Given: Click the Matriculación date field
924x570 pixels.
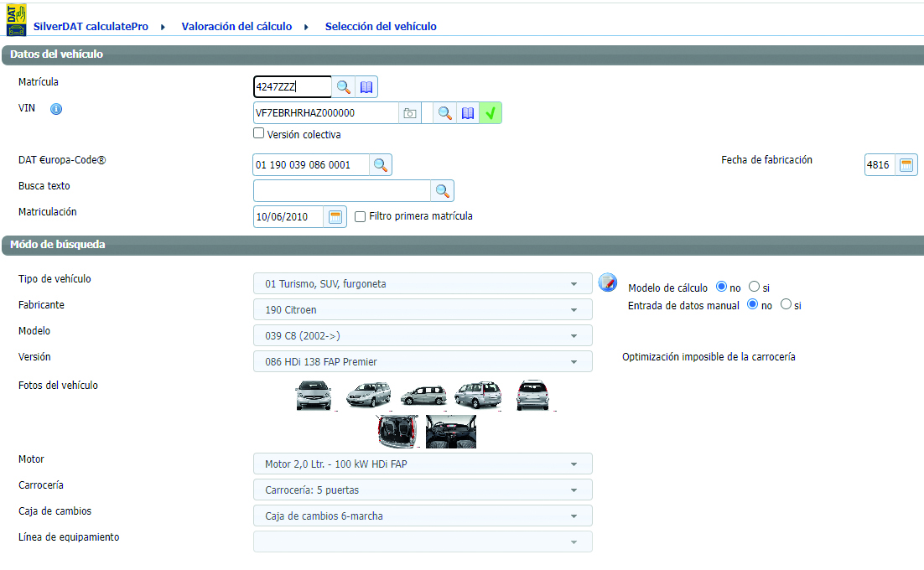Looking at the screenshot, I should point(288,217).
